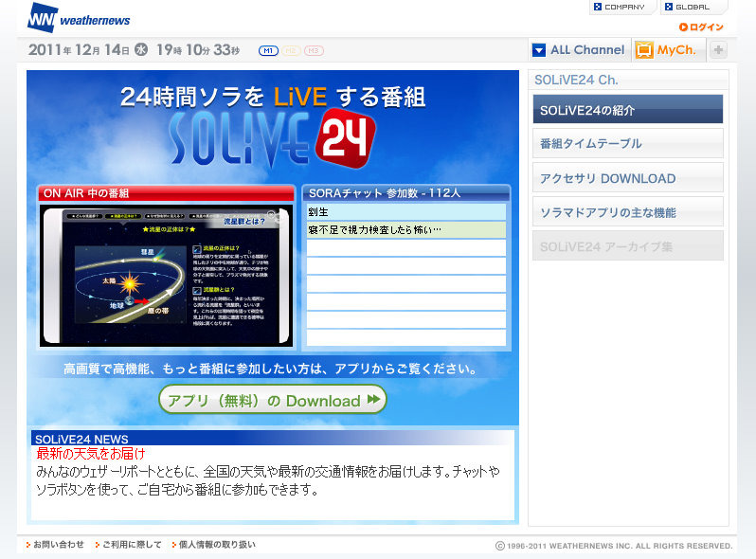
Task: Click the Weathernews WN logo
Action: [x=79, y=18]
